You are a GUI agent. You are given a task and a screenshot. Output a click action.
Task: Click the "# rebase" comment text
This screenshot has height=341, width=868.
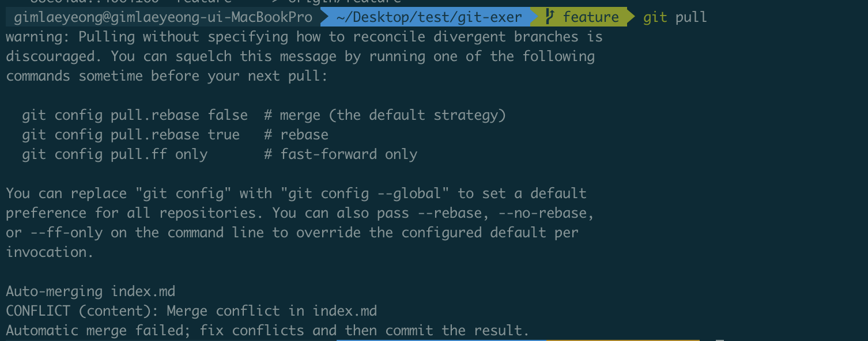click(x=296, y=135)
